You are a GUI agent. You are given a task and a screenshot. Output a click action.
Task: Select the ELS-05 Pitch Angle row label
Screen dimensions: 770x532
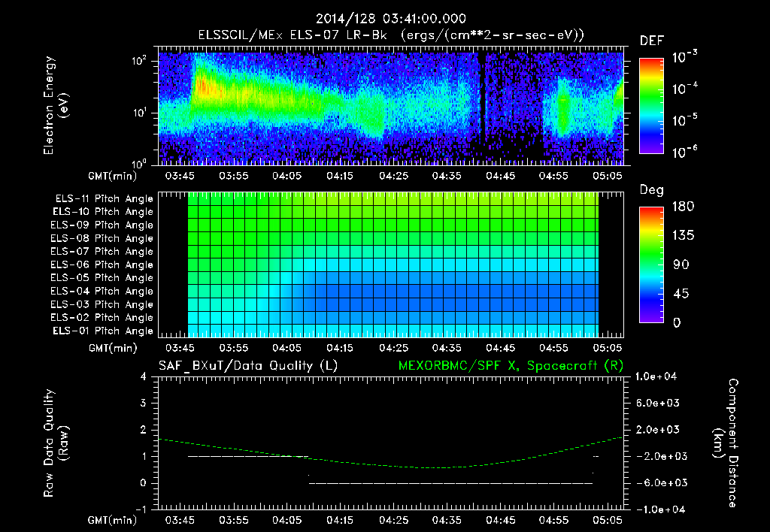click(x=102, y=278)
